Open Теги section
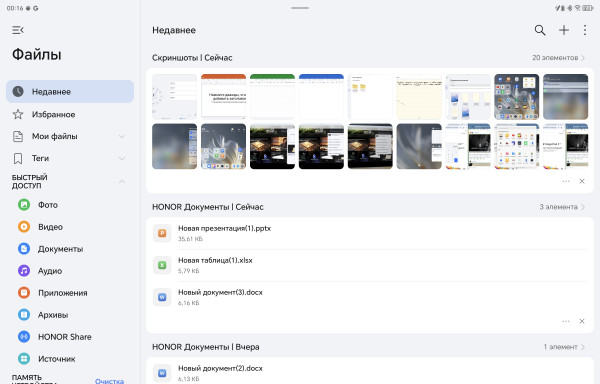This screenshot has height=384, width=600. coord(41,158)
